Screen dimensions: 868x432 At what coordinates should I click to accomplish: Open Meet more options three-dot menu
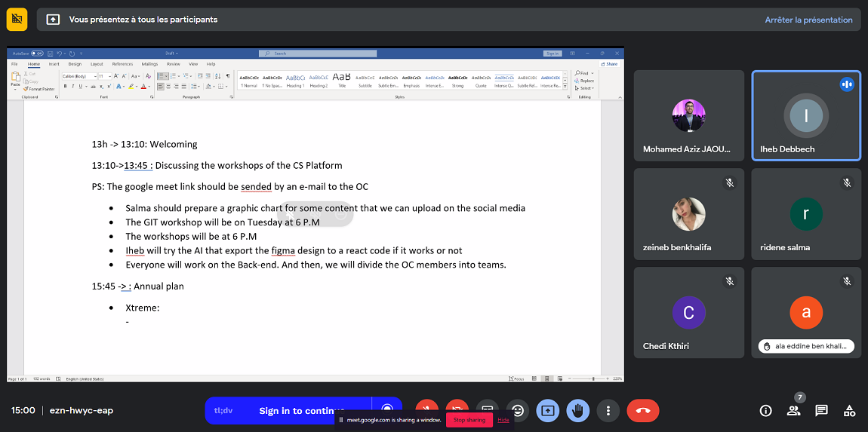(608, 410)
